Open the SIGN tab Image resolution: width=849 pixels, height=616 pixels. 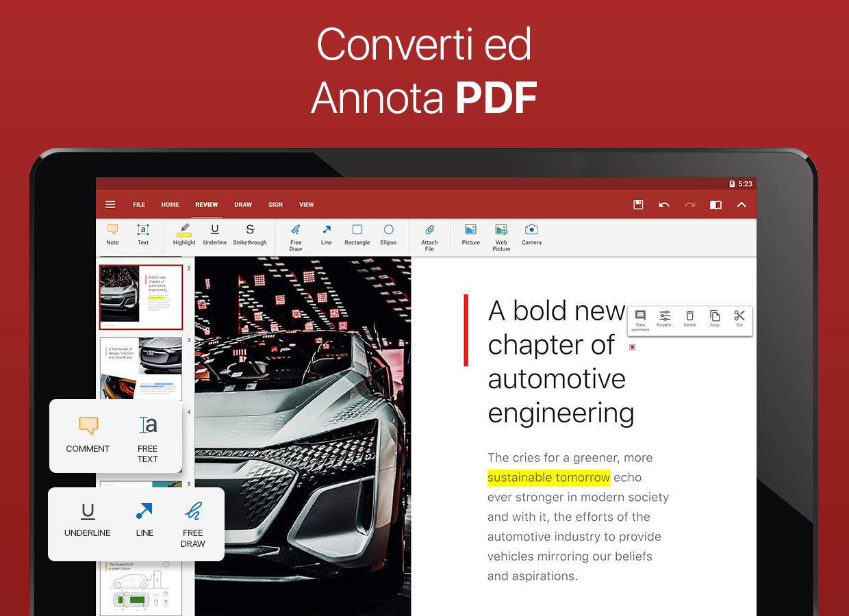click(276, 205)
